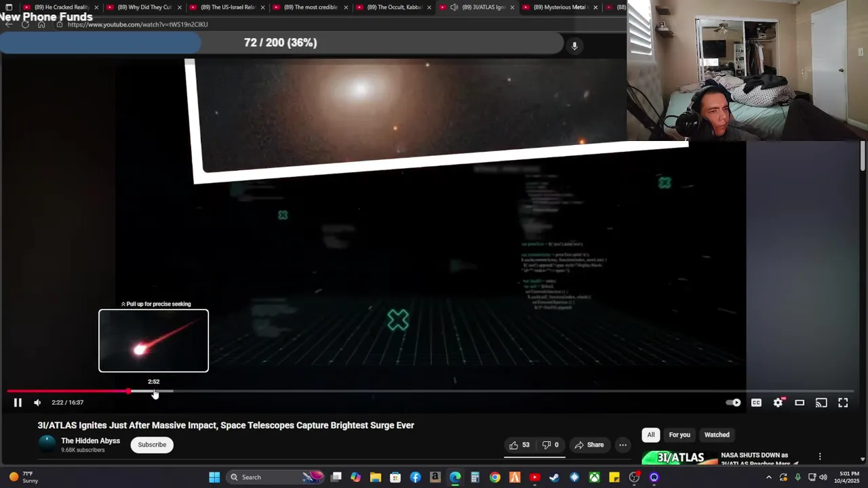
Task: Open Google Chrome from taskbar
Action: point(495,477)
